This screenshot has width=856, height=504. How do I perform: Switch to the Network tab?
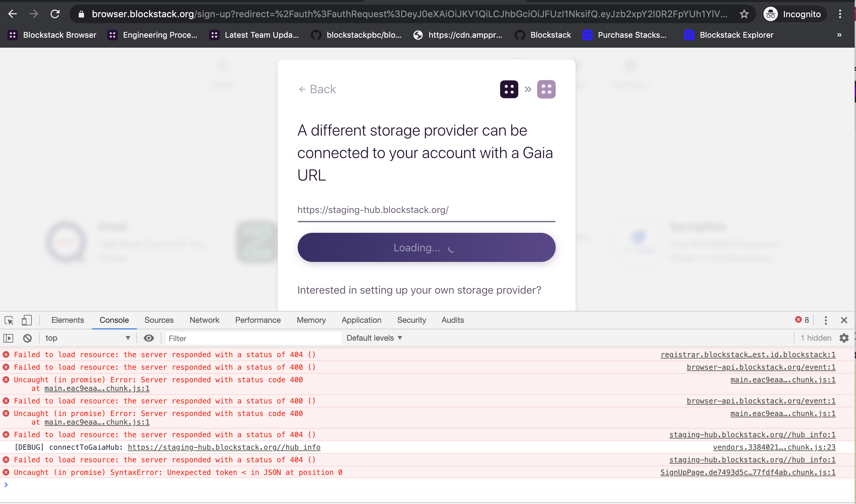tap(204, 320)
